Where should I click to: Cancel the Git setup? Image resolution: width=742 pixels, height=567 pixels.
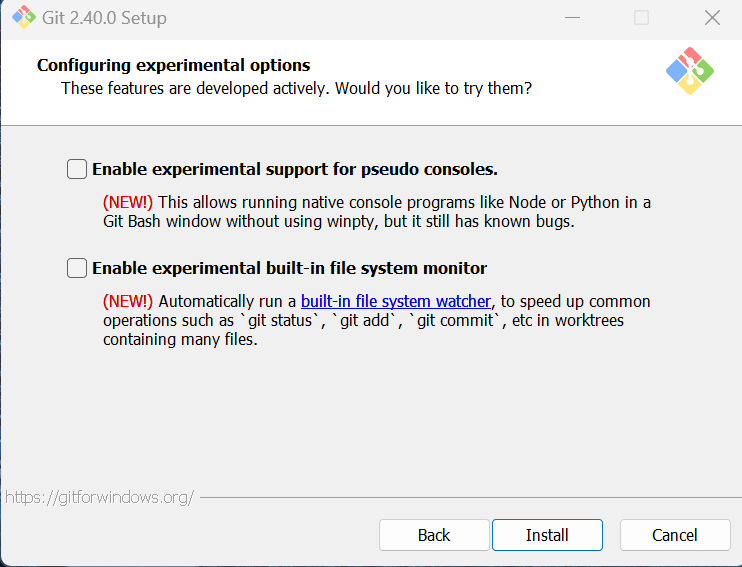[x=675, y=535]
